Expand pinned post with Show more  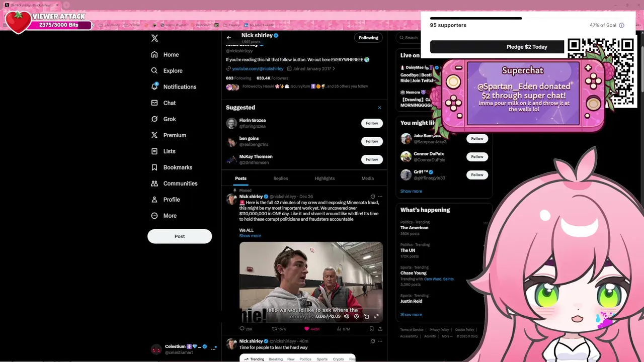pyautogui.click(x=250, y=236)
